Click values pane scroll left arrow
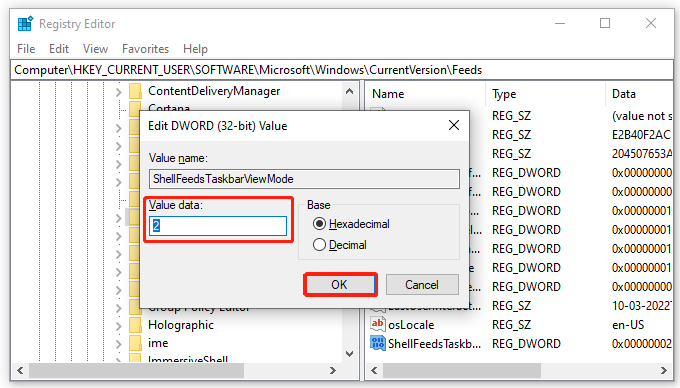The height and width of the screenshot is (388, 680). click(374, 371)
